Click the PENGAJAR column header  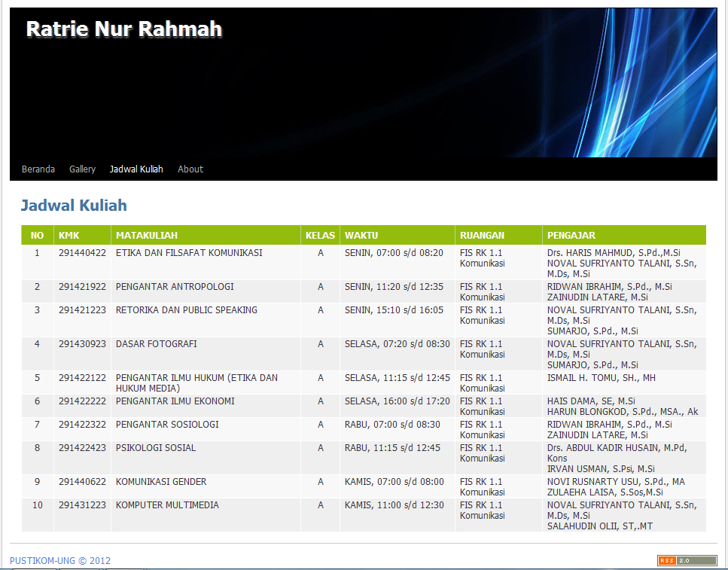(571, 236)
